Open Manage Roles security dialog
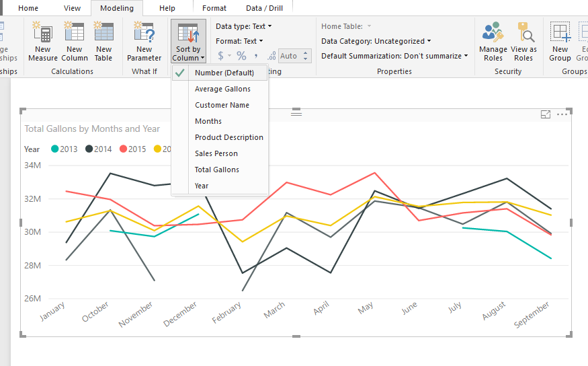The height and width of the screenshot is (366, 588). (x=493, y=41)
